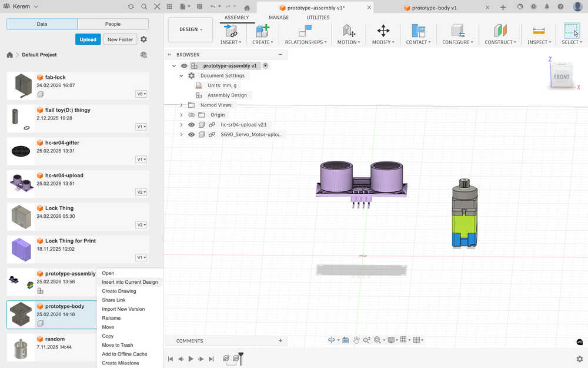588x368 pixels.
Task: Expand SG90_Servo_Motor node
Action: (x=181, y=134)
